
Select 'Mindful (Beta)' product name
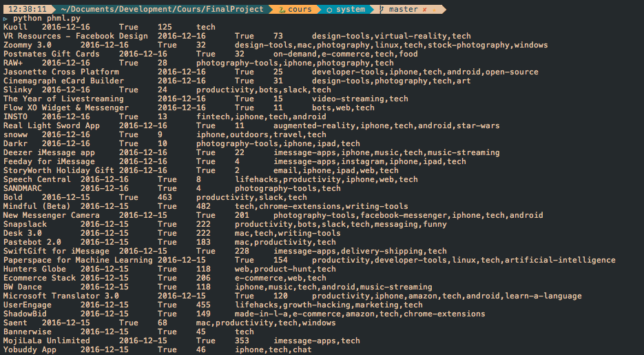tap(37, 206)
